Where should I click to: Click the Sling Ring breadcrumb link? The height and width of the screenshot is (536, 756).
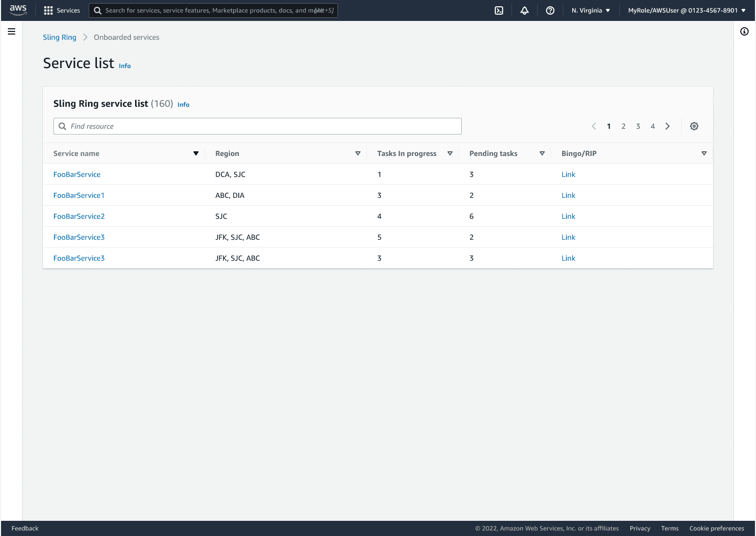pos(60,37)
